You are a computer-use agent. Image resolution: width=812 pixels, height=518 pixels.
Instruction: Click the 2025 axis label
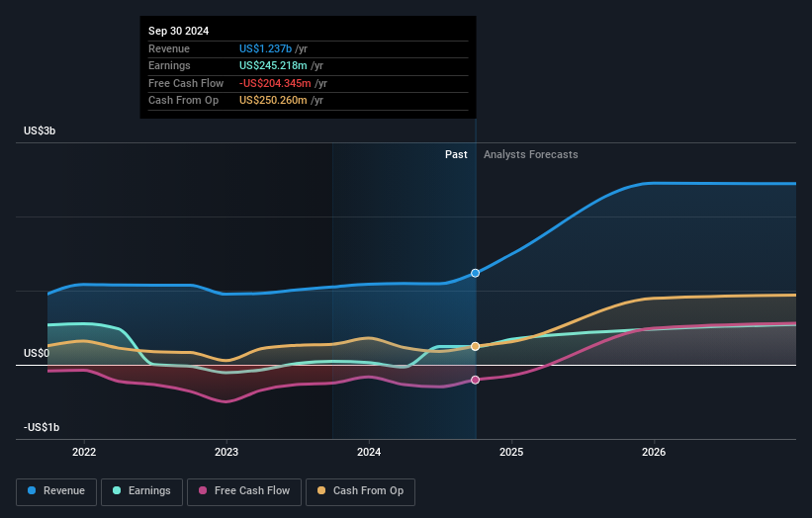pyautogui.click(x=511, y=452)
